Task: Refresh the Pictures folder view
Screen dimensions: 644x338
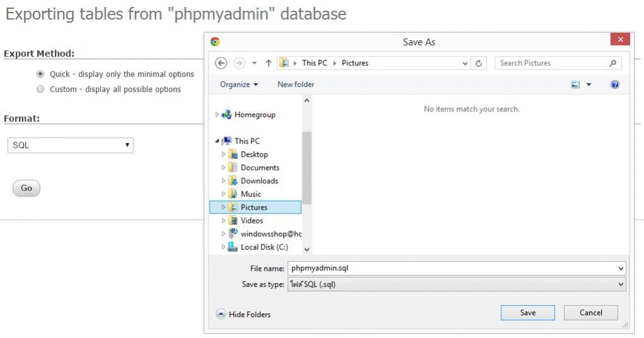Action: click(478, 63)
